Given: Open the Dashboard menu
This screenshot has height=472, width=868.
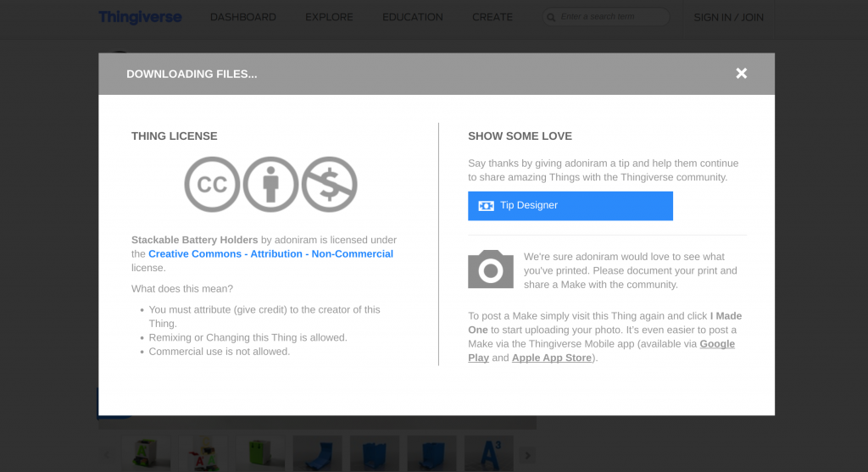Looking at the screenshot, I should 243,17.
